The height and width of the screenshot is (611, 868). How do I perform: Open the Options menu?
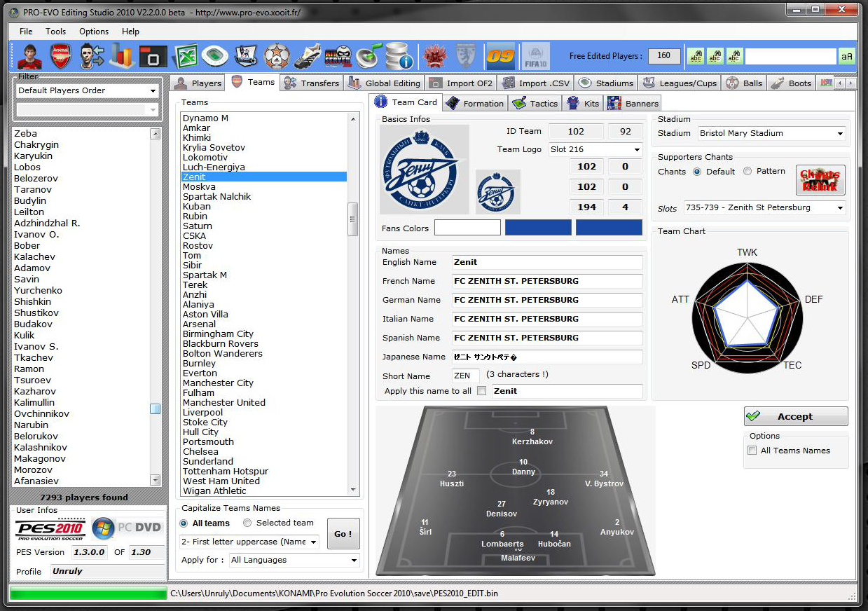(94, 32)
